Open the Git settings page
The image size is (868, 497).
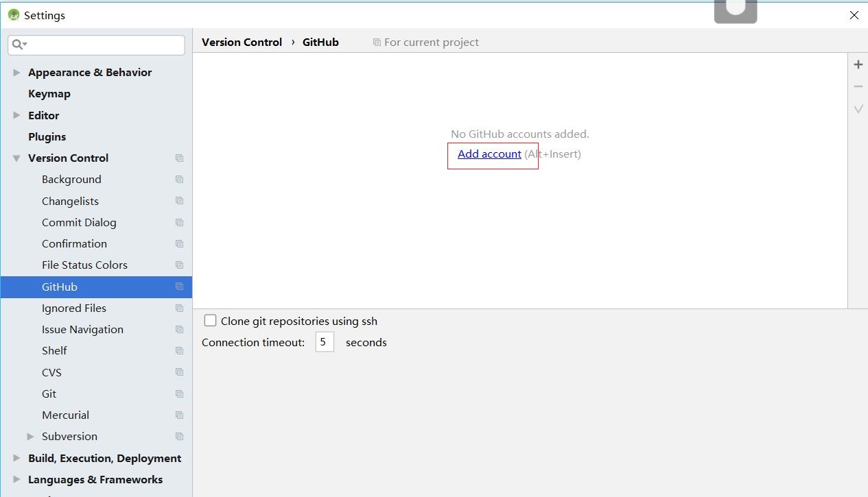pos(49,393)
